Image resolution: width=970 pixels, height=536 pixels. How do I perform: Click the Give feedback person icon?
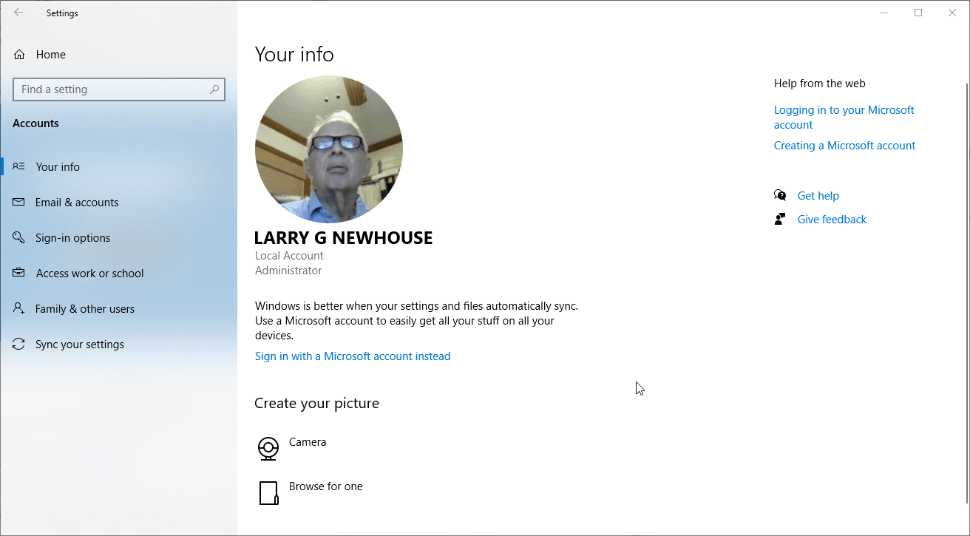[x=780, y=219]
